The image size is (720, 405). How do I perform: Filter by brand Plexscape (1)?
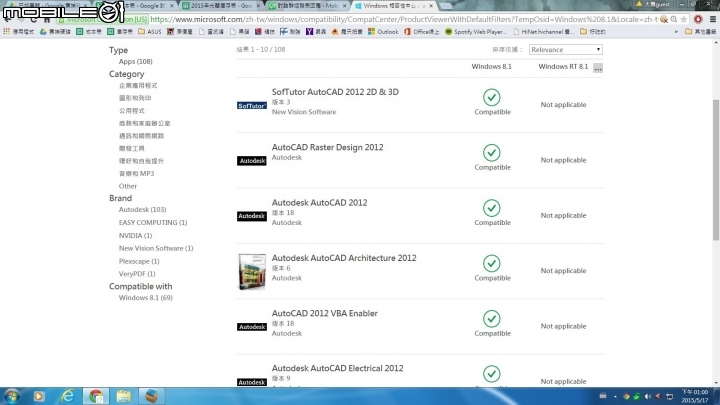tap(139, 261)
